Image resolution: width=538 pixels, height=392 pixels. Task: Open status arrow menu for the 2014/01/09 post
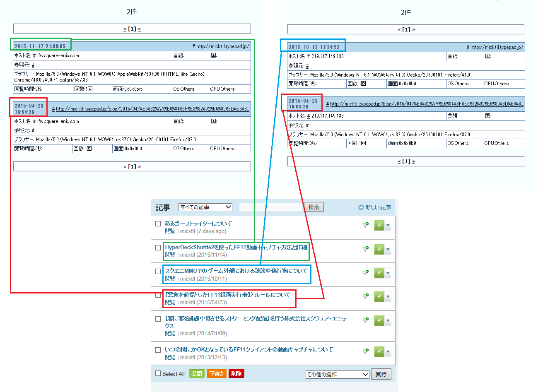click(x=388, y=320)
